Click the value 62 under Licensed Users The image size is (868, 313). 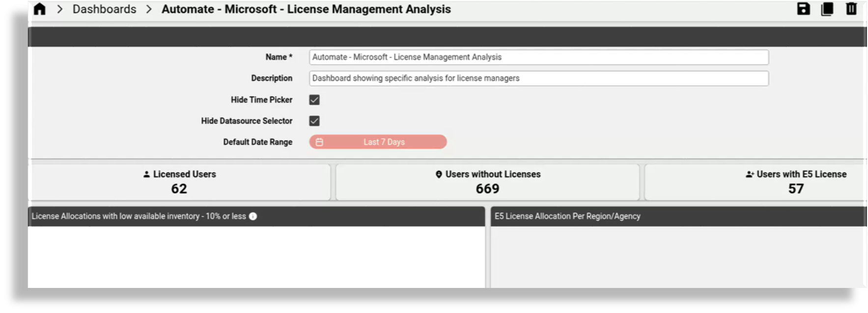(179, 189)
